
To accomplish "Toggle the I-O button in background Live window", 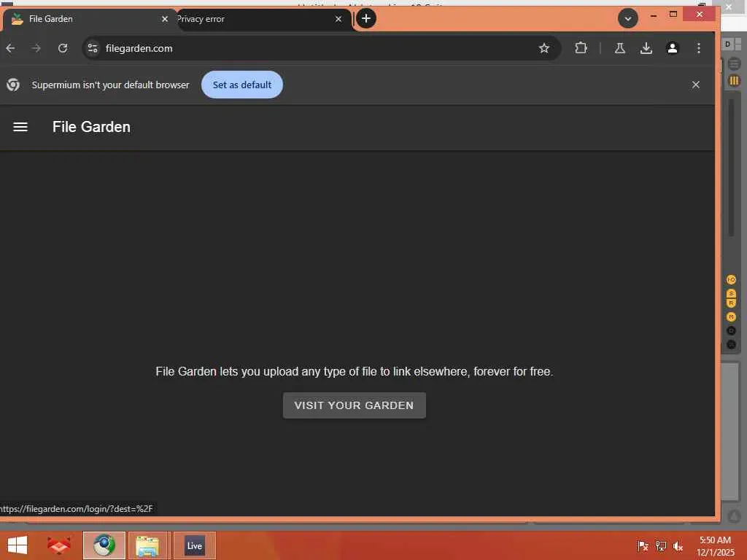I will tap(731, 279).
